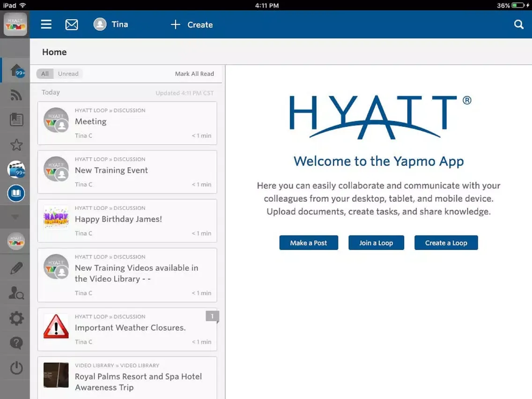
Task: Open the New Training Event post
Action: click(127, 172)
